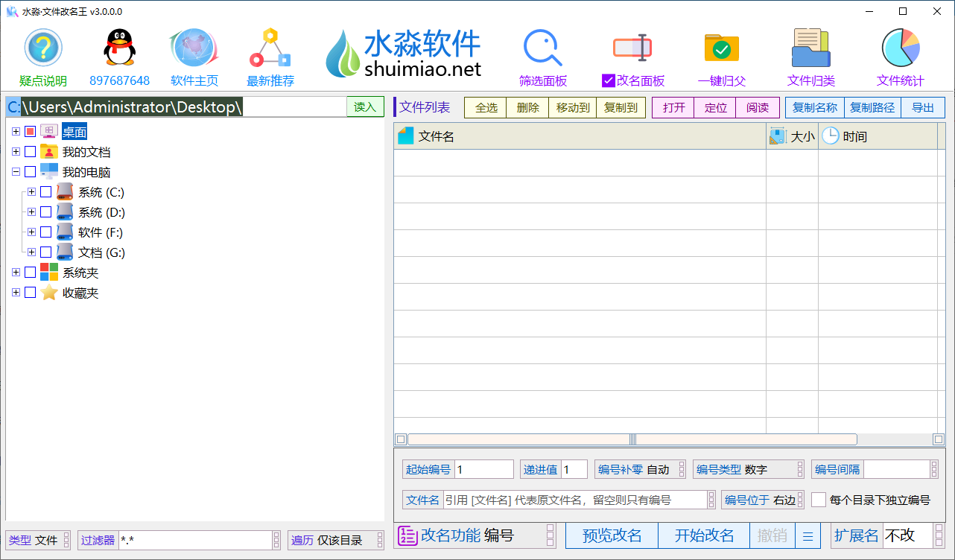Sort by the 大小 column header
The width and height of the screenshot is (955, 560).
(x=792, y=136)
